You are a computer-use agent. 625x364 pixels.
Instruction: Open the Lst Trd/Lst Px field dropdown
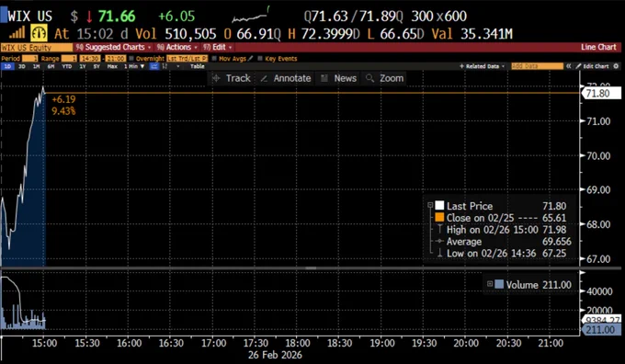click(x=187, y=59)
